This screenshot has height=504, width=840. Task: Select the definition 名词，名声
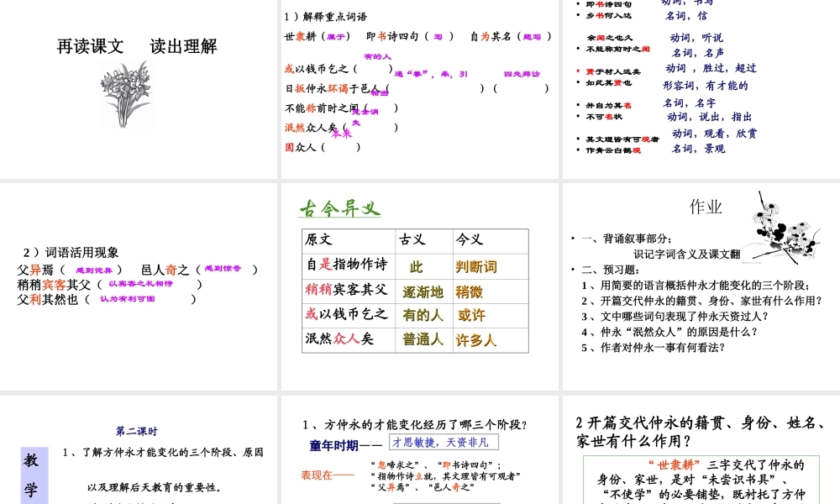point(698,52)
